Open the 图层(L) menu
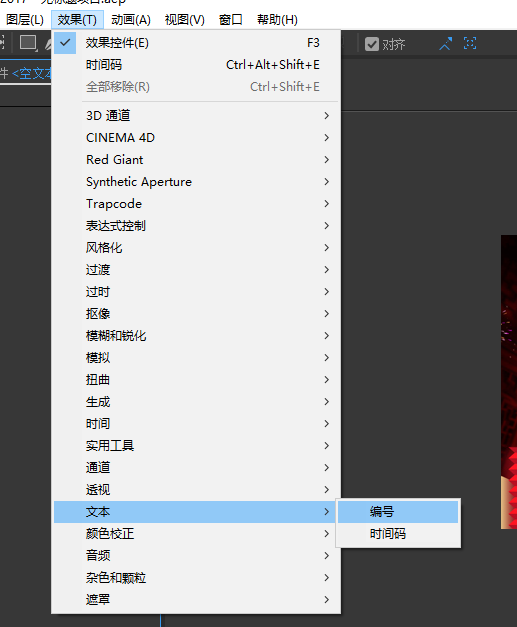The image size is (517, 627). [25, 20]
